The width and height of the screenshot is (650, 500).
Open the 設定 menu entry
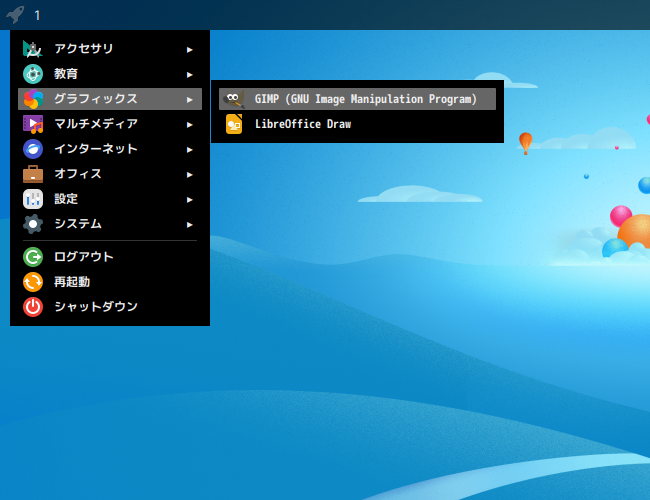pos(110,199)
